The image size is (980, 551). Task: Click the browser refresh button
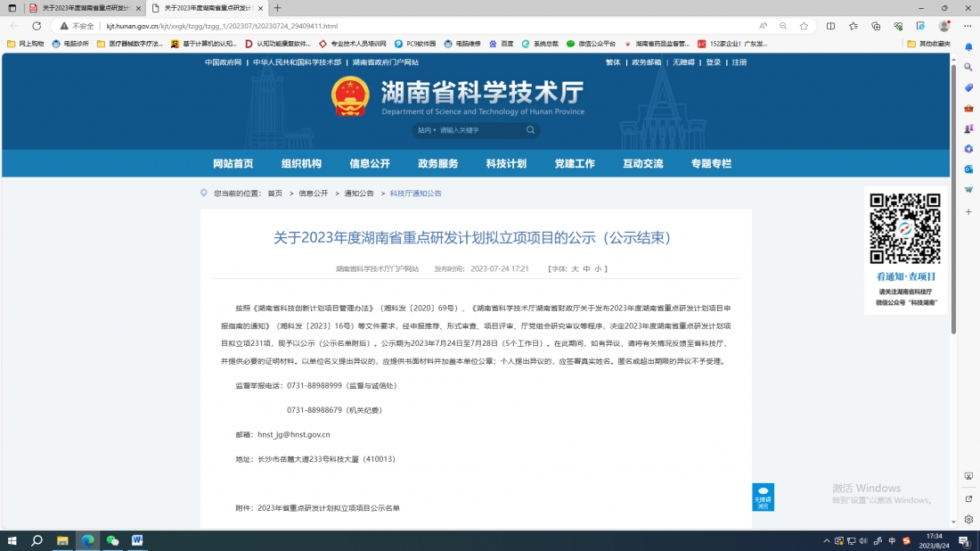(37, 26)
